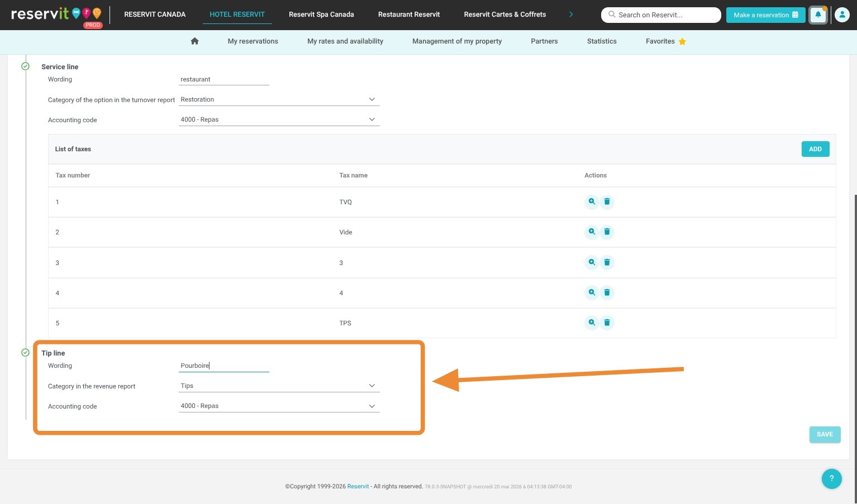Switch to Reservit Cartes & Coffrets tab
This screenshot has width=857, height=504.
[505, 15]
